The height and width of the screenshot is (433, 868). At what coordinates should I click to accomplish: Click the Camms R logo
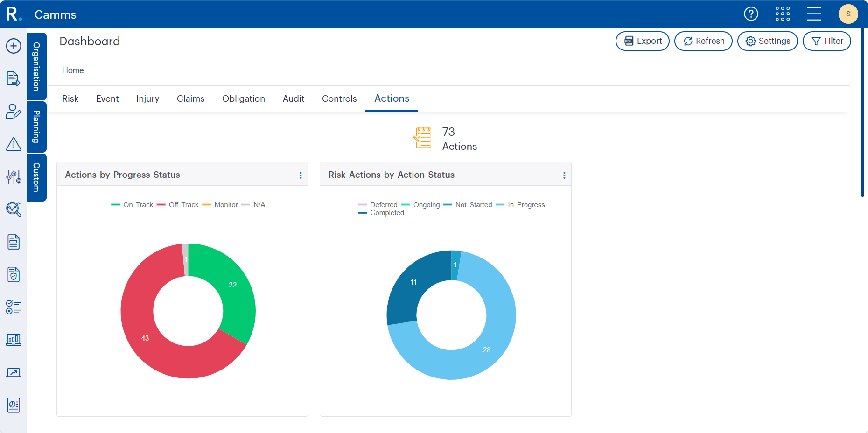14,14
